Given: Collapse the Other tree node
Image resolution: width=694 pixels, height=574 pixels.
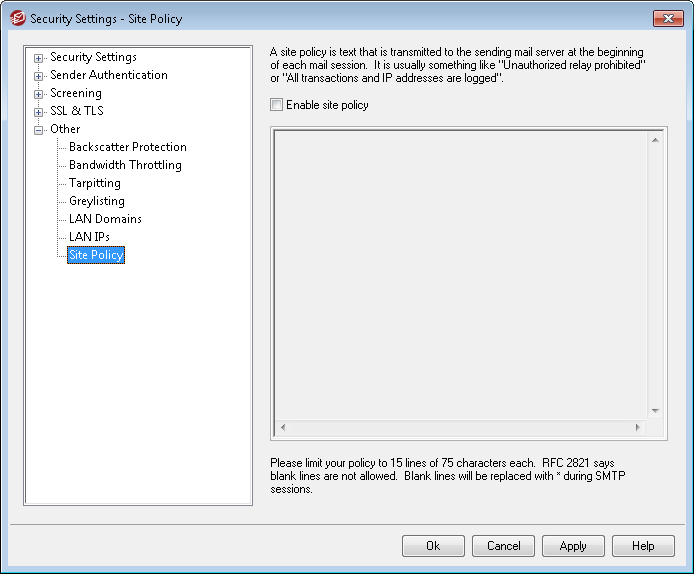Looking at the screenshot, I should pos(39,130).
